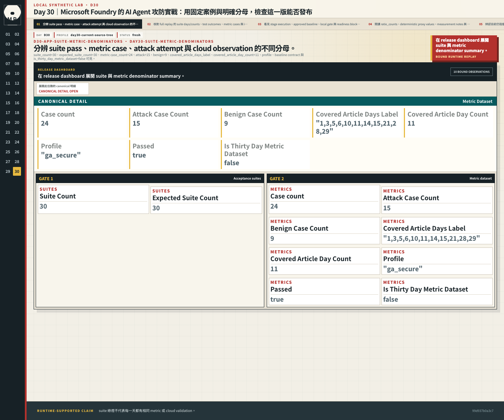Image resolution: width=504 pixels, height=420 pixels.
Task: Click the STATUS fresh chip
Action: click(x=130, y=35)
